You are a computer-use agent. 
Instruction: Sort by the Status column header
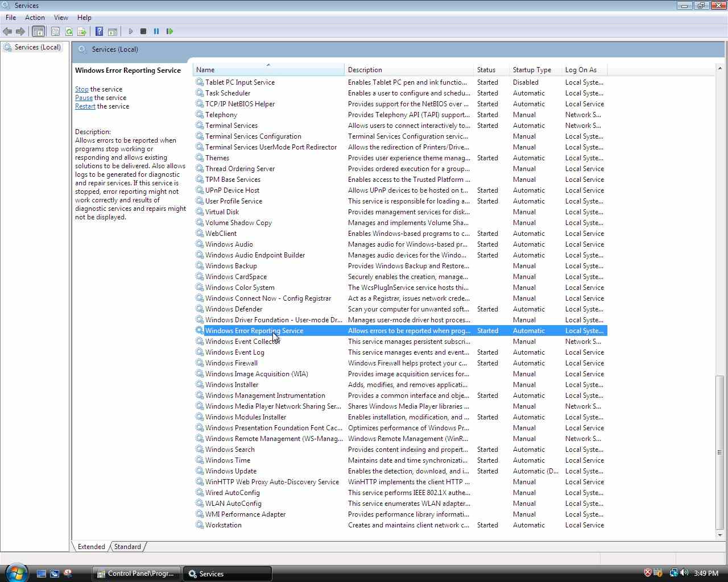(x=491, y=70)
